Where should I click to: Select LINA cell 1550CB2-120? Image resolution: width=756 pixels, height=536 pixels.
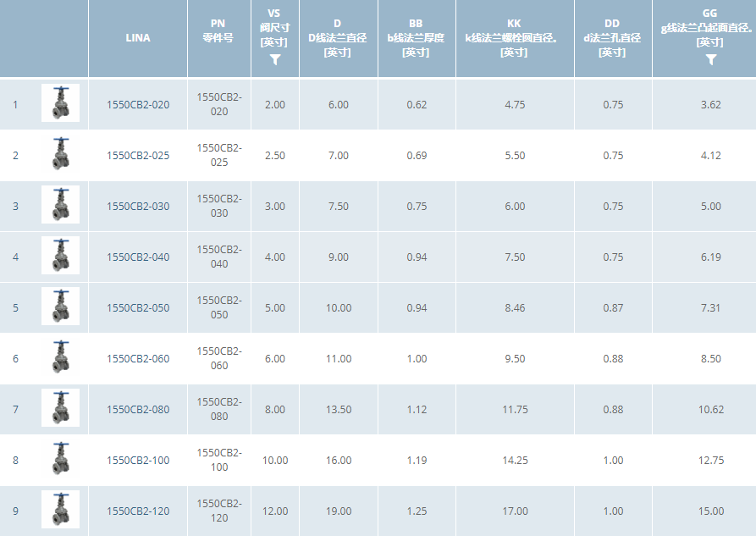tap(138, 511)
